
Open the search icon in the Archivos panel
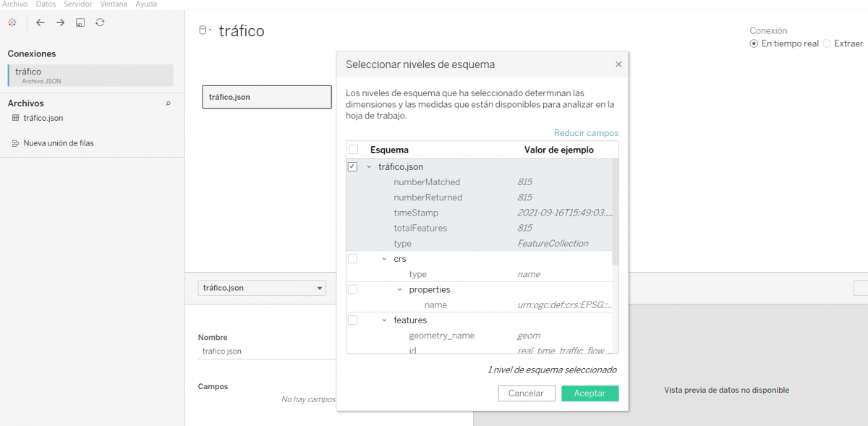coord(168,103)
